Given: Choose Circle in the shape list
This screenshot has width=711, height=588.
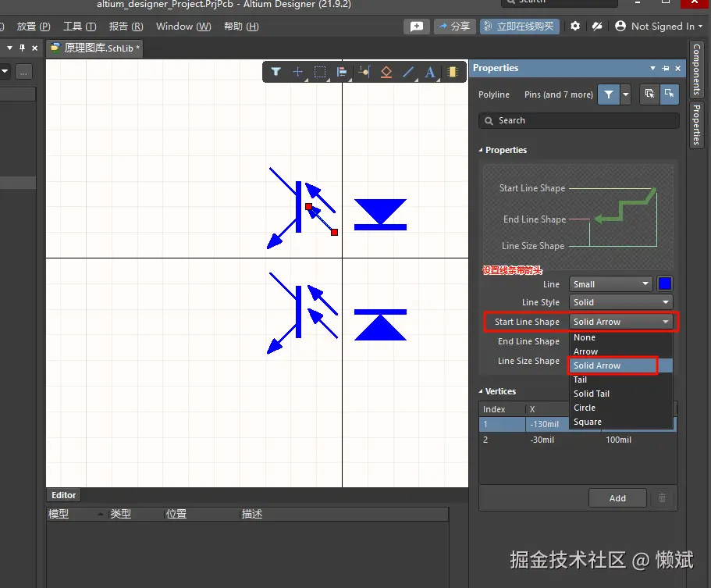Looking at the screenshot, I should point(620,408).
